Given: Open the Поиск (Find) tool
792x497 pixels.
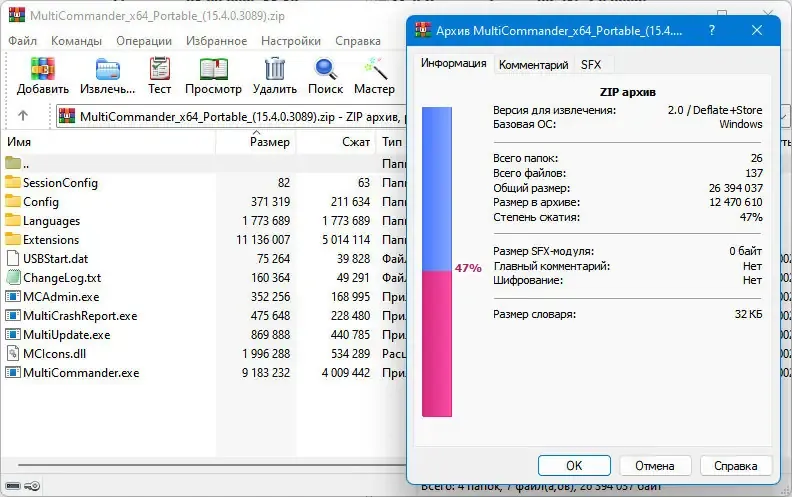Looking at the screenshot, I should tap(326, 69).
